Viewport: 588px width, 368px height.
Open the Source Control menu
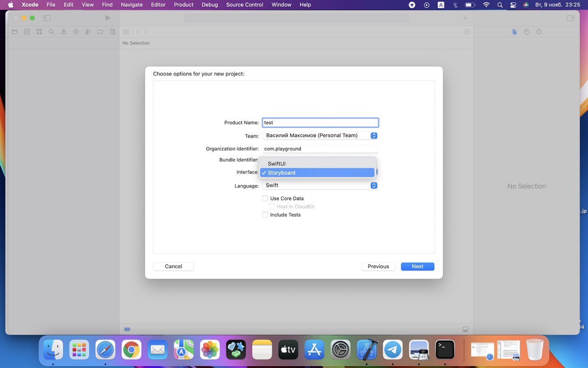(245, 5)
